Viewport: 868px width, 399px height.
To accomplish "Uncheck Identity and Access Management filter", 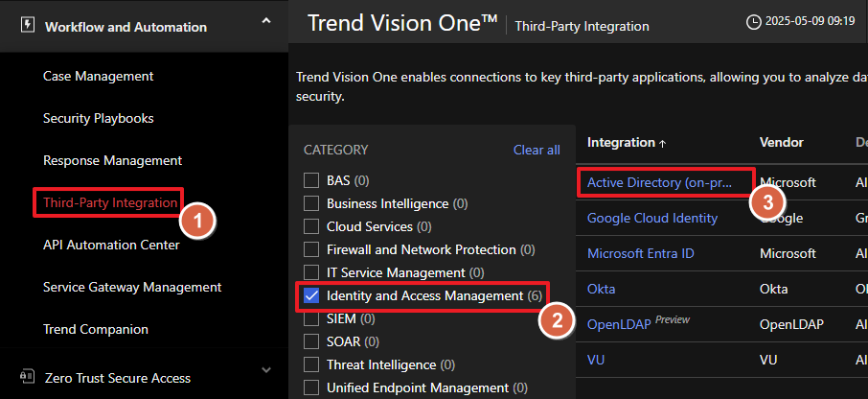I will [x=310, y=296].
